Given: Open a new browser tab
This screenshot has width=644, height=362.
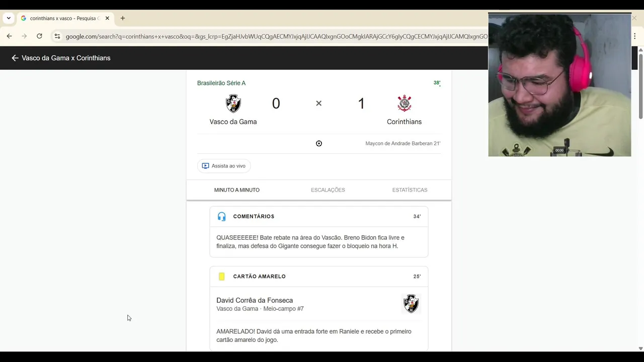Looking at the screenshot, I should 123,18.
